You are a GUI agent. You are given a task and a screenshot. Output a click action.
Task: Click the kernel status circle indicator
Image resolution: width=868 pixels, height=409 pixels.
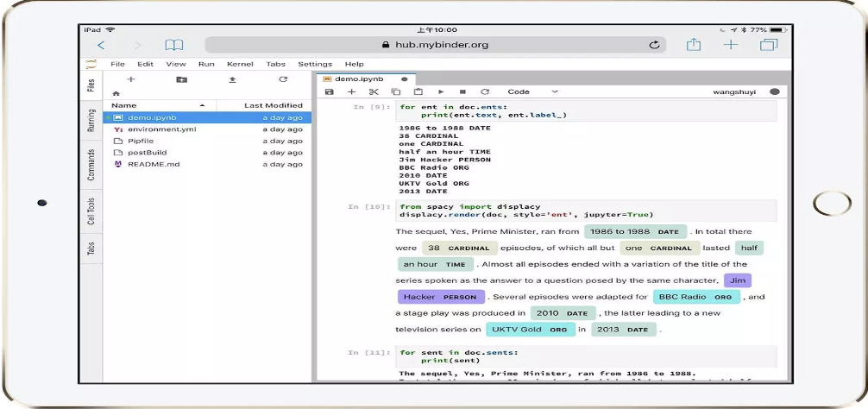(x=775, y=91)
